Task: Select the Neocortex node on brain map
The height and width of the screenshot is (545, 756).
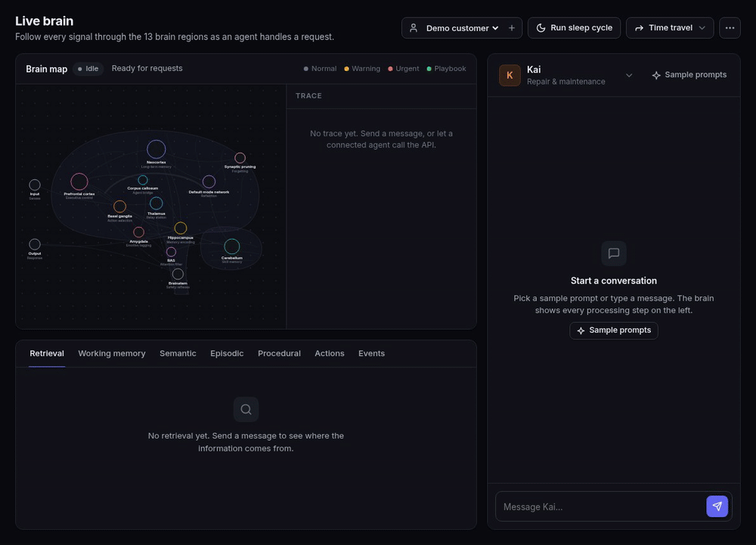Action: click(156, 150)
